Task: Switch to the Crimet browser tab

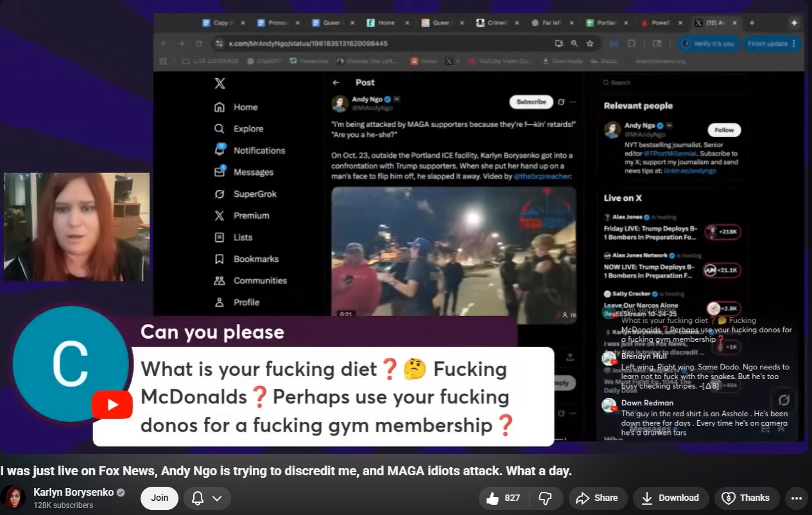Action: coord(496,22)
